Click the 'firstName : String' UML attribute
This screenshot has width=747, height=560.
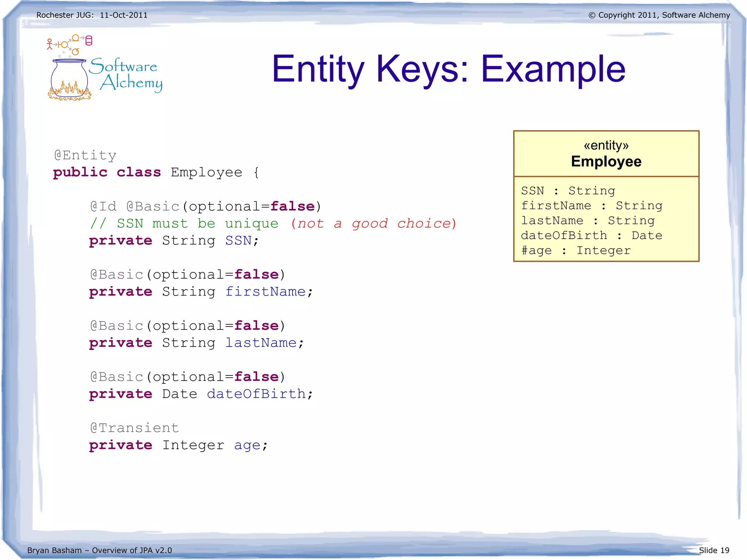point(592,206)
